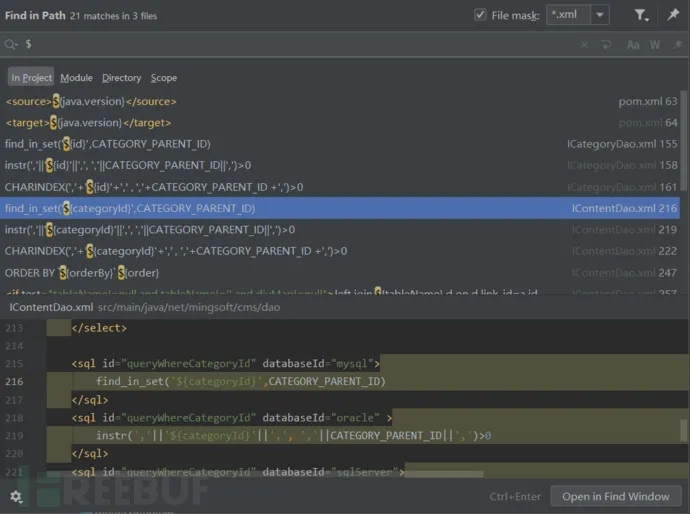Toggle Words (W) search option
The height and width of the screenshot is (514, 690).
click(655, 45)
